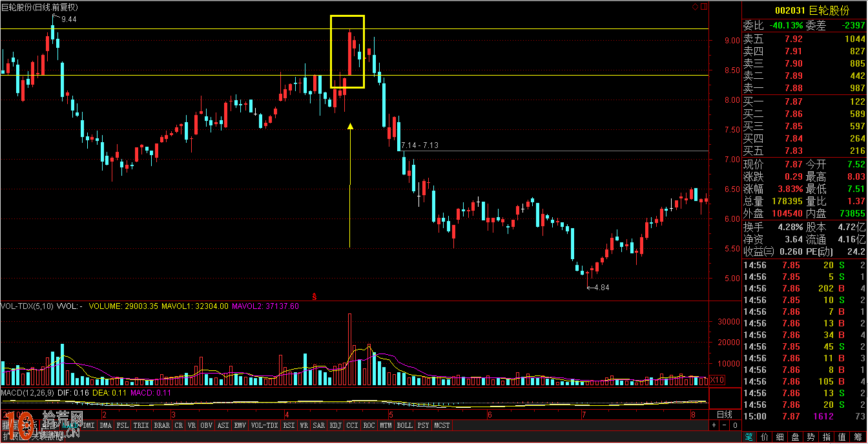Click the MAVOL1: 32304.00 label

click(x=194, y=306)
